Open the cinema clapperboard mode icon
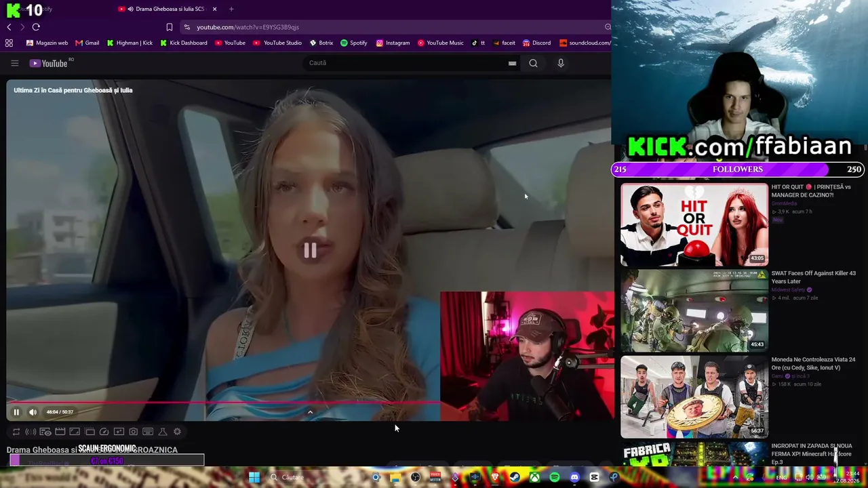Image resolution: width=868 pixels, height=488 pixels. 60,432
